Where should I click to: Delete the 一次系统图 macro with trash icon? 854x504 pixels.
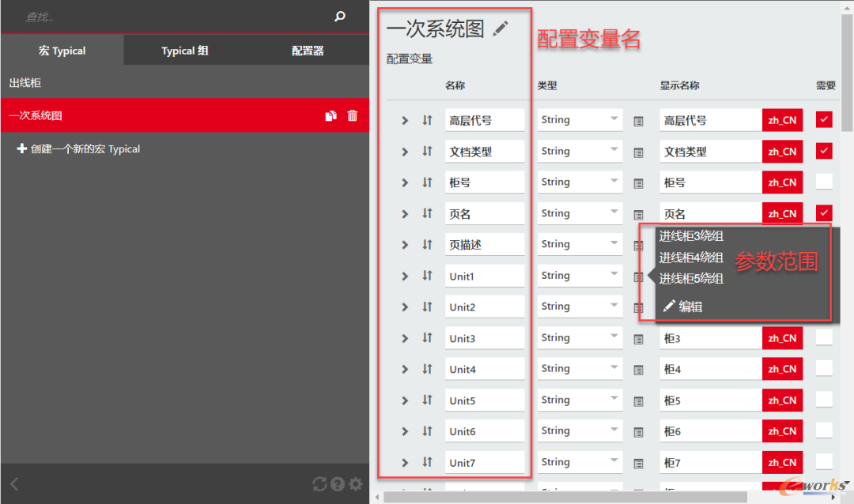pos(353,115)
